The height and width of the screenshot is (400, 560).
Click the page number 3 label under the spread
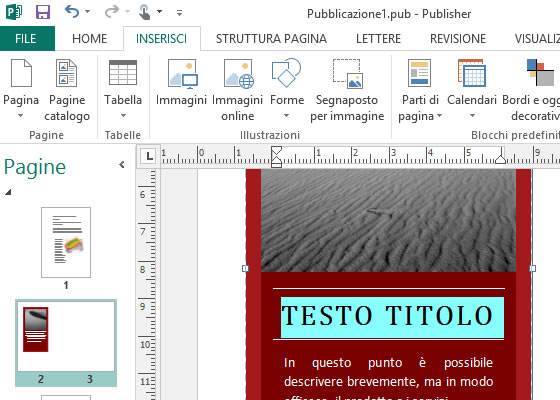pyautogui.click(x=90, y=379)
